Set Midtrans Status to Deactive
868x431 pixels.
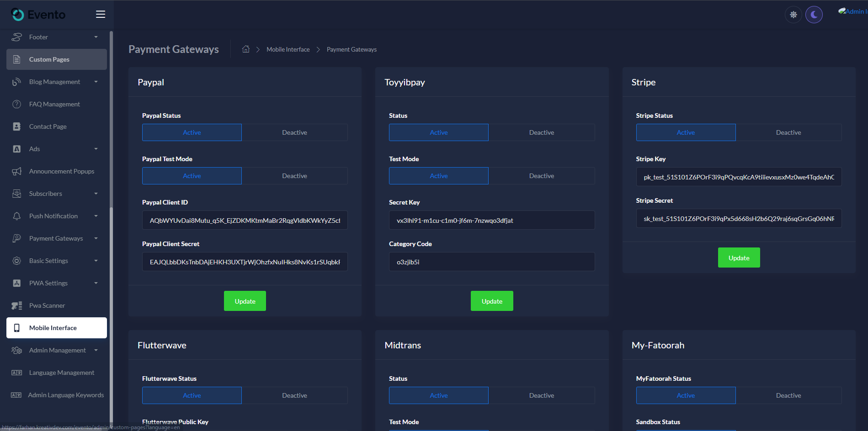pos(541,395)
